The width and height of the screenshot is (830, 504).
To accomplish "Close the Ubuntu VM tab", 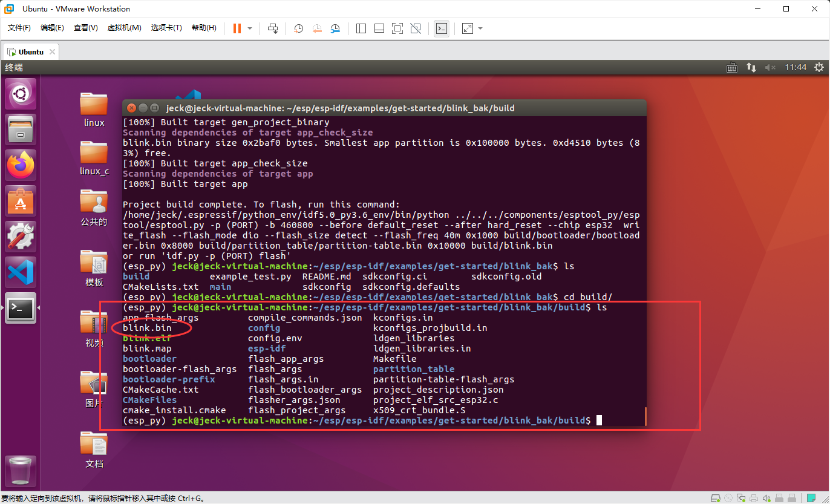I will (51, 52).
